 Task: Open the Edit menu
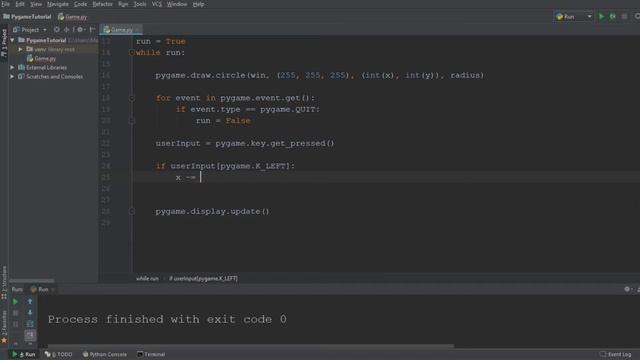click(20, 4)
